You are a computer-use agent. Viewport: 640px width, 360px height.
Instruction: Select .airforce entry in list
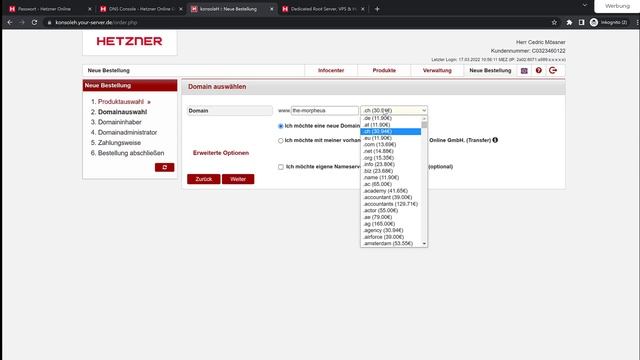pos(391,237)
